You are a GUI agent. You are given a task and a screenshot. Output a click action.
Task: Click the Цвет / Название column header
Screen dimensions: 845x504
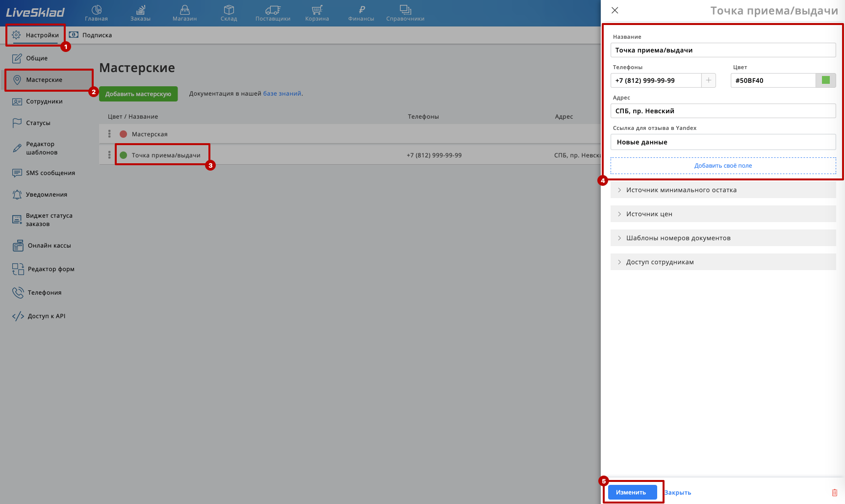(x=133, y=117)
